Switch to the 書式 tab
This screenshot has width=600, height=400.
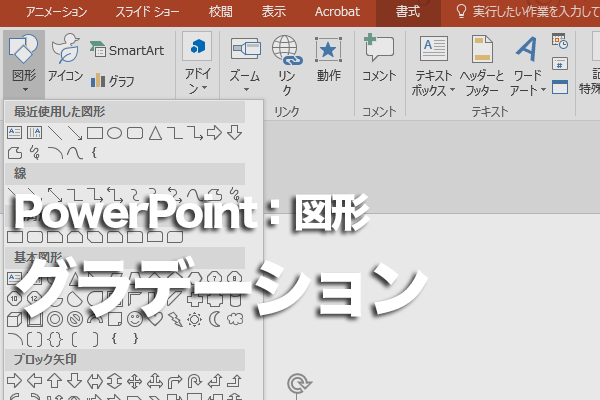[408, 11]
